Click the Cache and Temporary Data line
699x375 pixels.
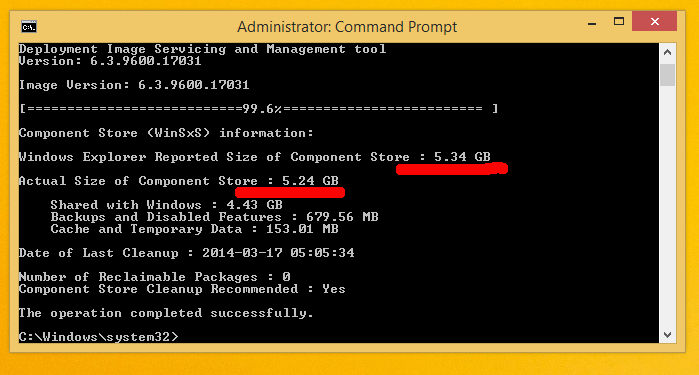click(194, 229)
